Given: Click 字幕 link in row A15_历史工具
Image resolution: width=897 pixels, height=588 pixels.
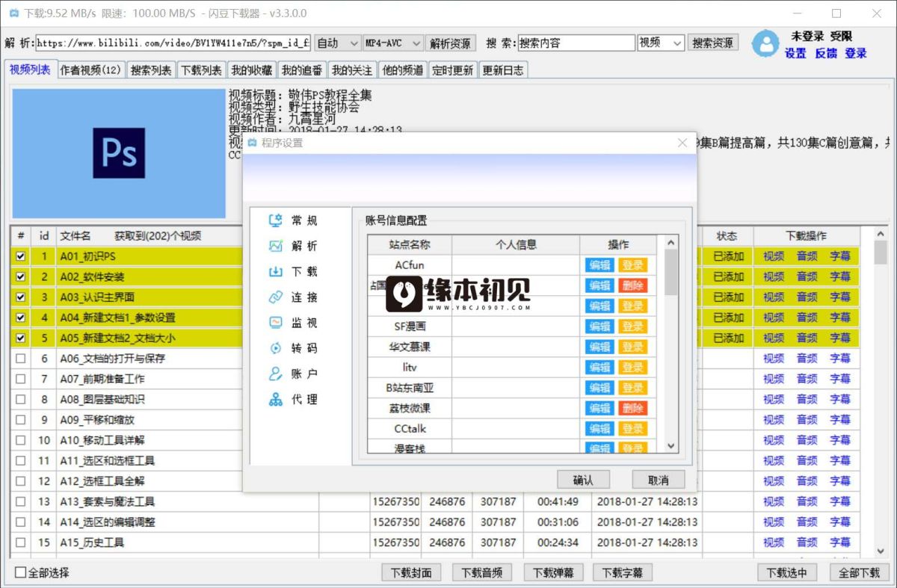Looking at the screenshot, I should coord(840,542).
